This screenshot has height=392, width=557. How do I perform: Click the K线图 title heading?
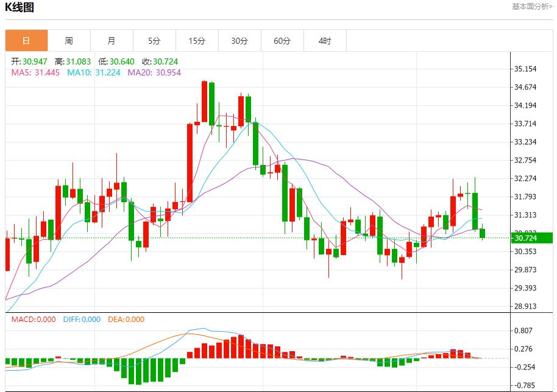tap(20, 8)
